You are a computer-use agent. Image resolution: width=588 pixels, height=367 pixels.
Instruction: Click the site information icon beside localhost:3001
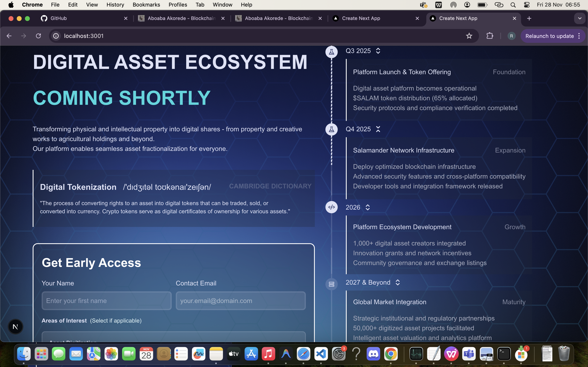click(x=56, y=36)
